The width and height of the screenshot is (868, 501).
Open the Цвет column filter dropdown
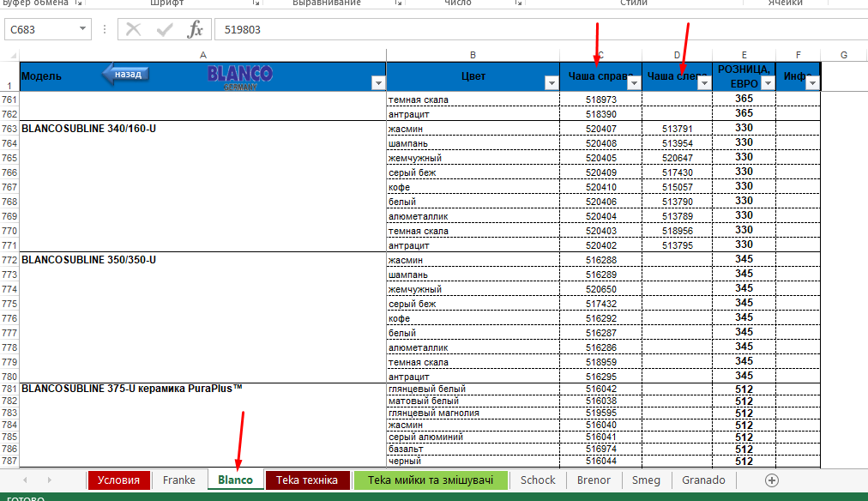click(552, 83)
